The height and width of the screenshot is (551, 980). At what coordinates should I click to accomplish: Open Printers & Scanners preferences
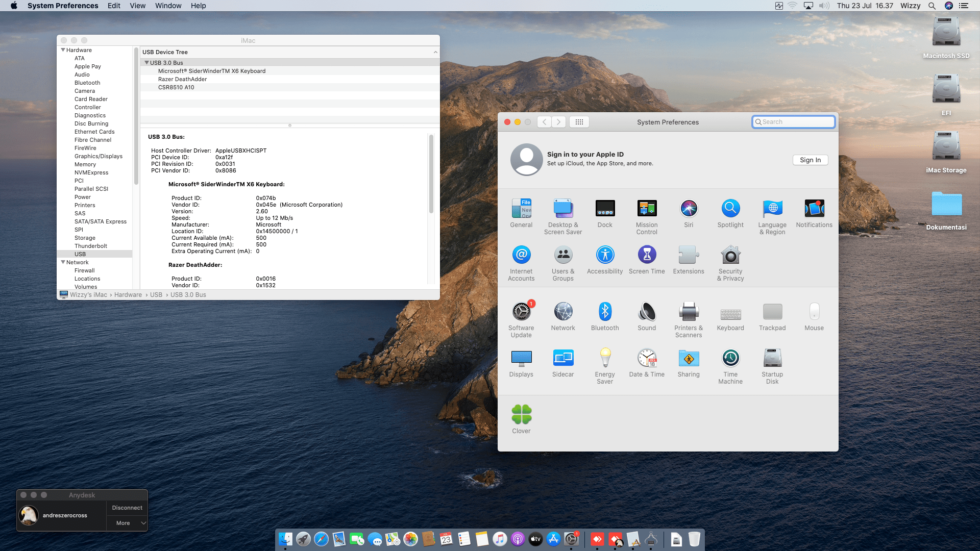pyautogui.click(x=689, y=320)
